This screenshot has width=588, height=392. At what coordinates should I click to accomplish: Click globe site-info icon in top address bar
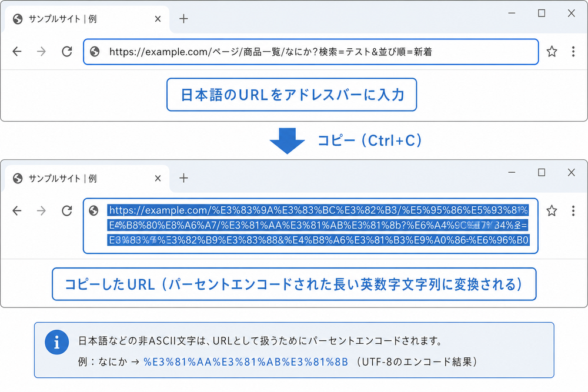click(x=95, y=51)
